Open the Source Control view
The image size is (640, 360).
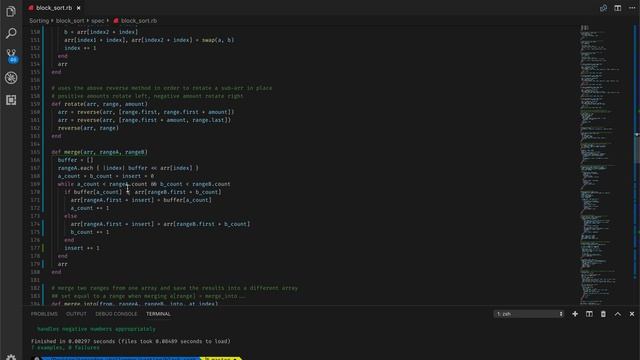(x=11, y=56)
